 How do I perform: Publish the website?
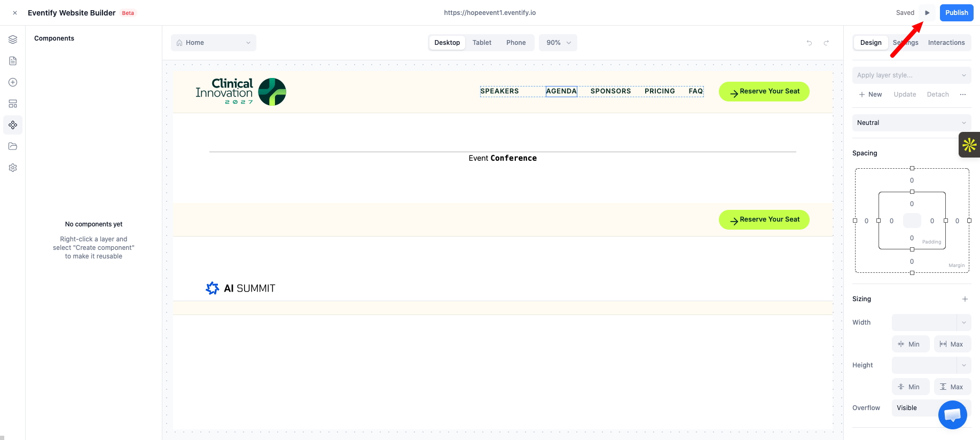click(x=957, y=13)
